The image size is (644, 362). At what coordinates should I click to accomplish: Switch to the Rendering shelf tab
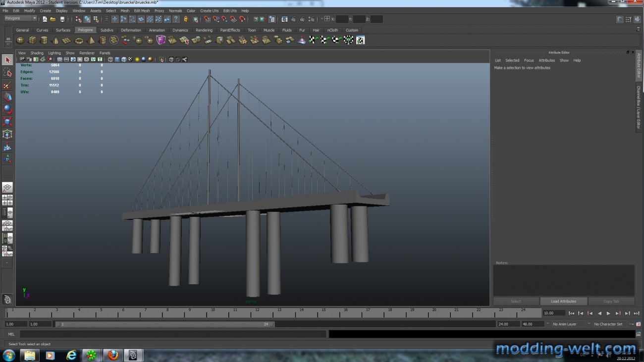point(204,30)
